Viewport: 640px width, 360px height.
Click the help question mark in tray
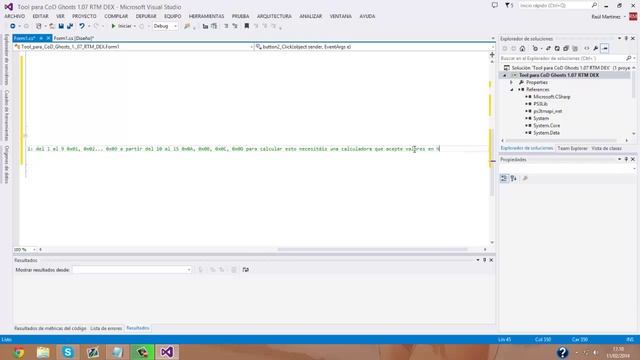[562, 352]
